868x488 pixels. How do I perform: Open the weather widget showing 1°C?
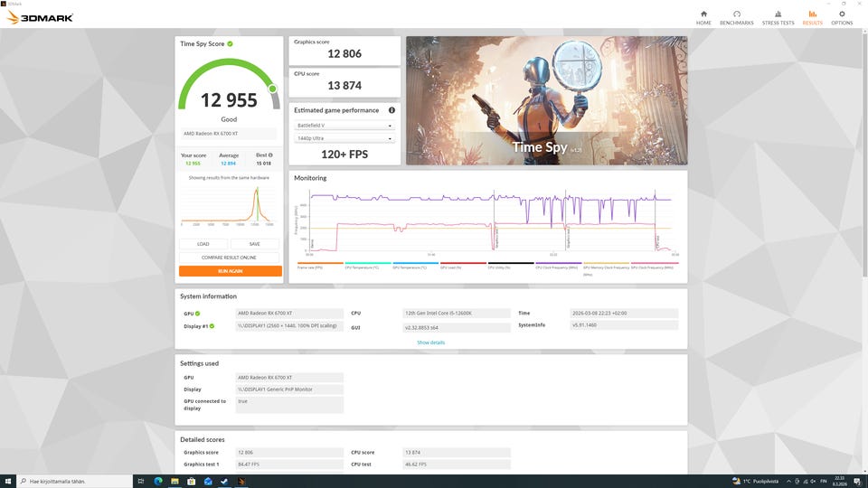pos(756,482)
